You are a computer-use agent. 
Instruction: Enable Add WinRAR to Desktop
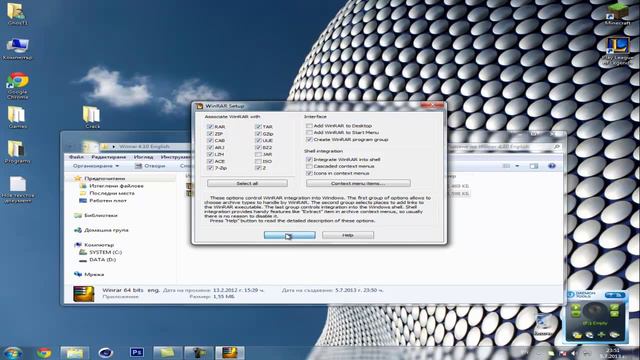[x=309, y=126]
